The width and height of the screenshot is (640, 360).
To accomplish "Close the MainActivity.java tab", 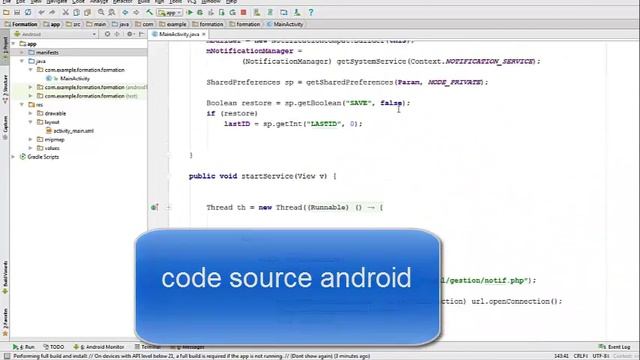I will (x=204, y=34).
